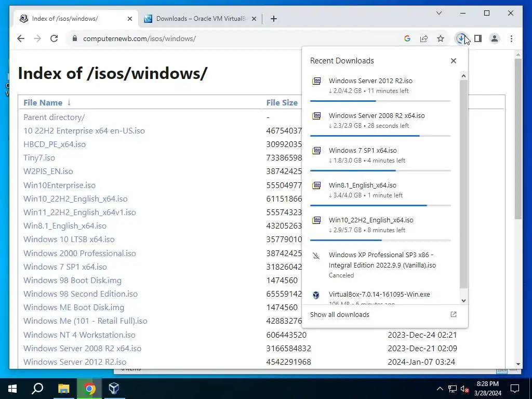
Task: Open the tab search dropdown chevron
Action: [438, 13]
